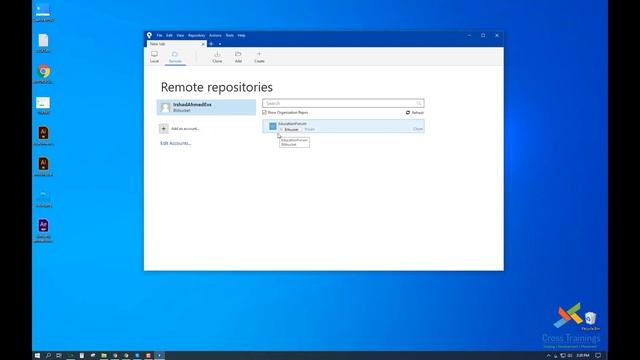Click the Sourcetree taskbar icon

(x=159, y=356)
